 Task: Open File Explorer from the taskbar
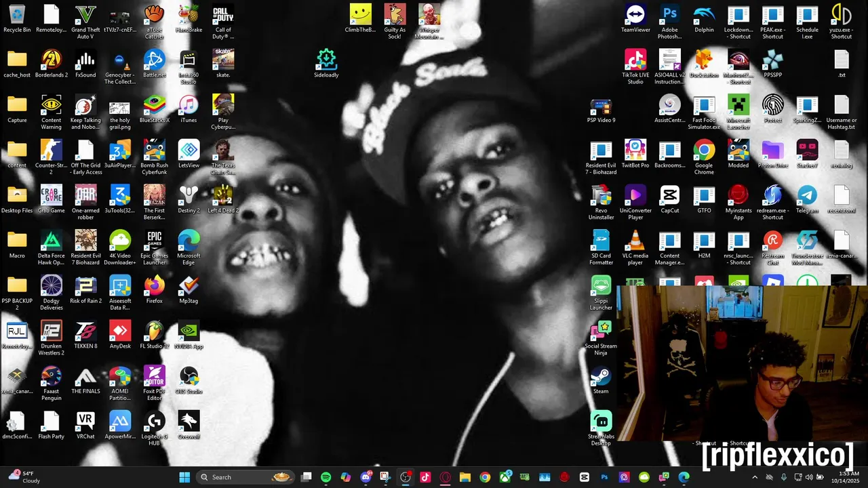465,477
